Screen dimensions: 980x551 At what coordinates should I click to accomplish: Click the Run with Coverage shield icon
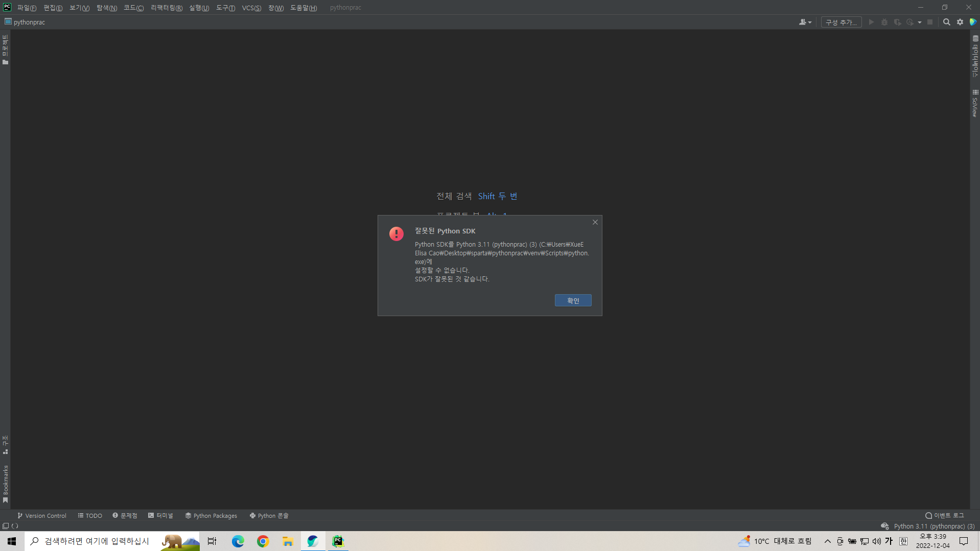pyautogui.click(x=897, y=22)
